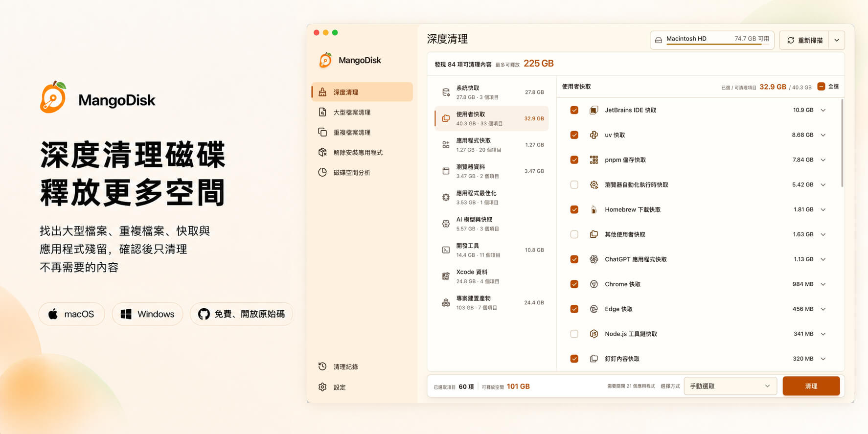Toggle the Chrome 快取 checkbox
This screenshot has height=434, width=868.
(x=574, y=284)
